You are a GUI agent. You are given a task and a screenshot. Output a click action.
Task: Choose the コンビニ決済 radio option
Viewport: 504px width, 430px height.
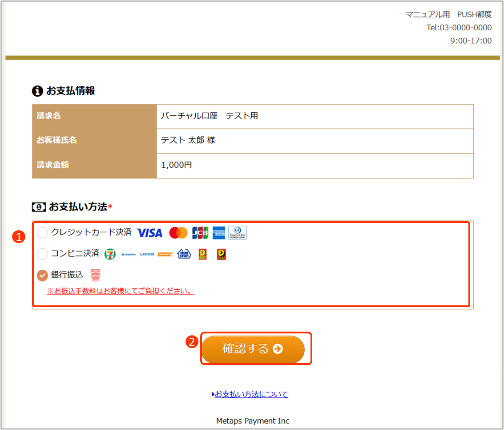click(42, 254)
